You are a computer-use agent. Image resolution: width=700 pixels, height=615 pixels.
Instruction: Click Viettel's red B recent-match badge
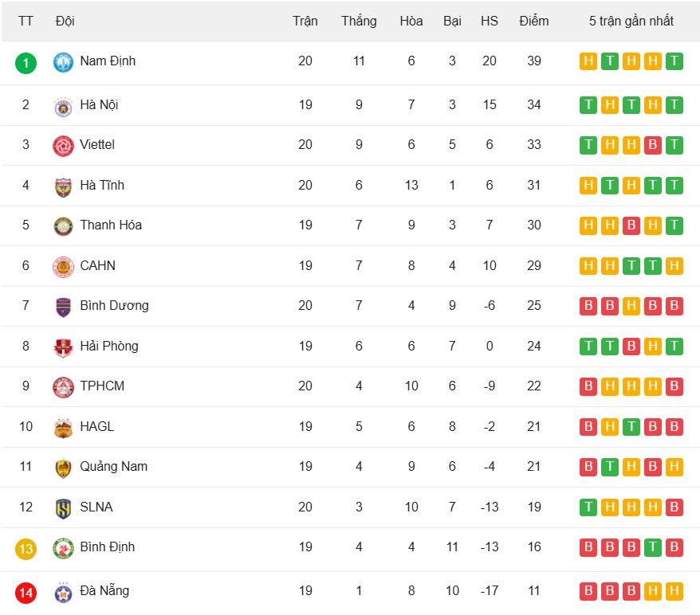652,145
